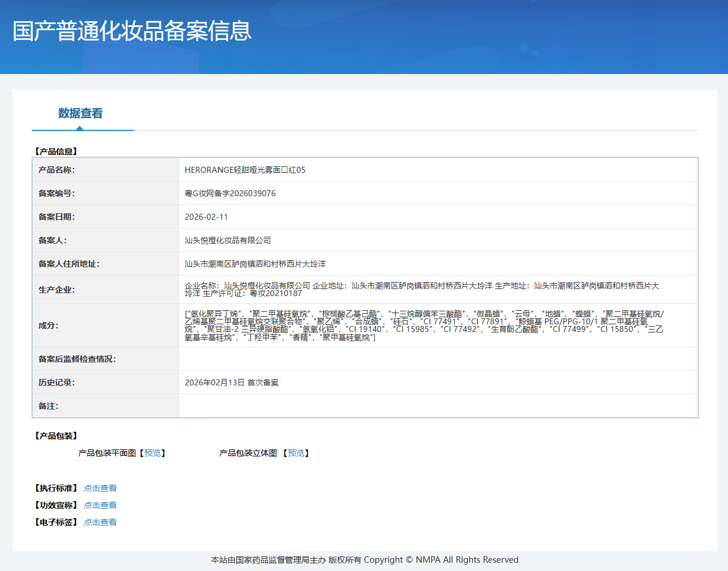Click the NMPA copyright footer text
728x571 pixels.
[x=364, y=560]
